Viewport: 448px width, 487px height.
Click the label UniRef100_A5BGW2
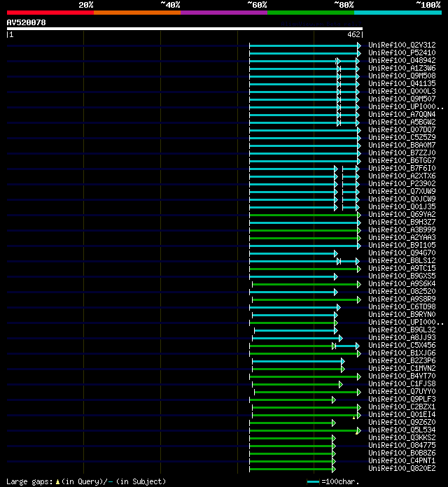click(x=402, y=122)
